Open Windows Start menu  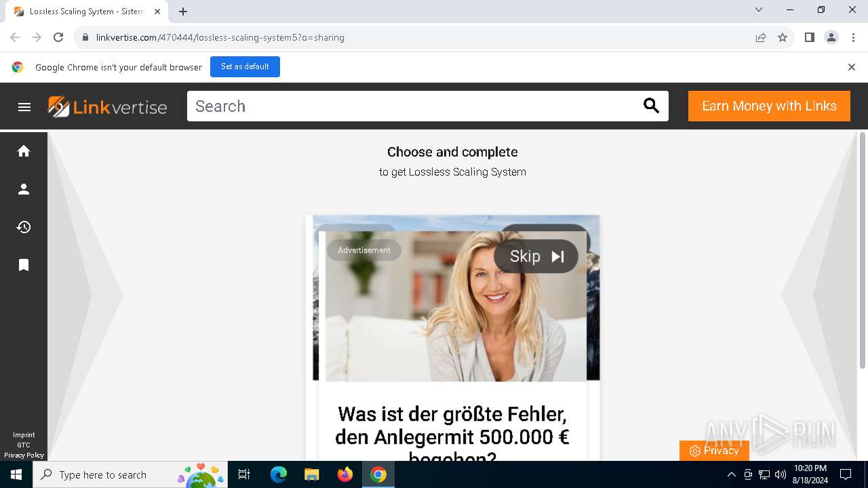(16, 474)
